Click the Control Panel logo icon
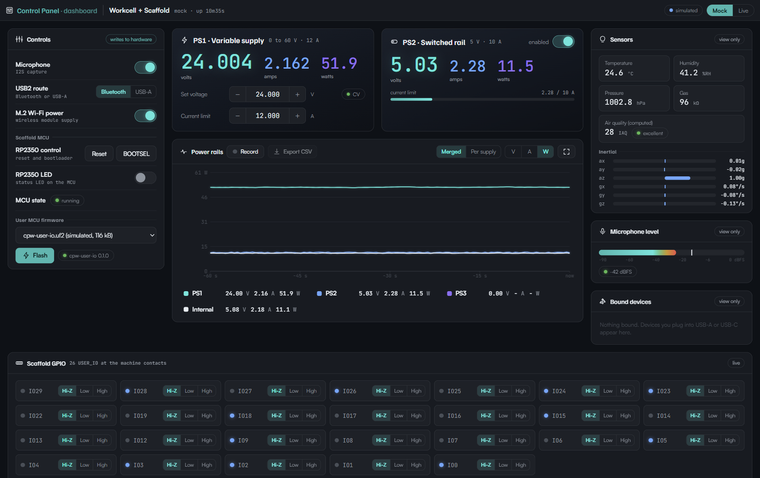This screenshot has width=760, height=478. point(9,10)
